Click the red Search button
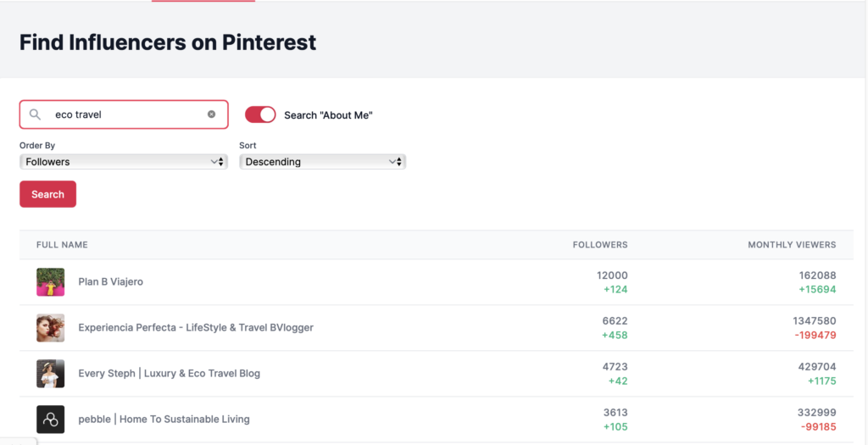The image size is (868, 445). (x=47, y=194)
